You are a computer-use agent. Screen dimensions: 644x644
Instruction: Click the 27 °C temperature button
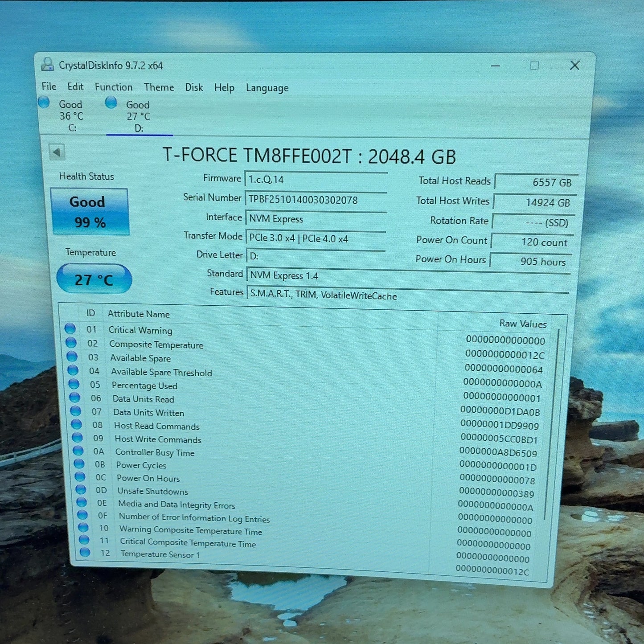[x=94, y=279]
